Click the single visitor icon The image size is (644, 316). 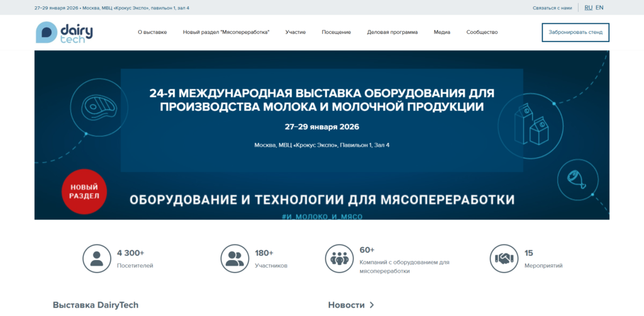tap(96, 259)
